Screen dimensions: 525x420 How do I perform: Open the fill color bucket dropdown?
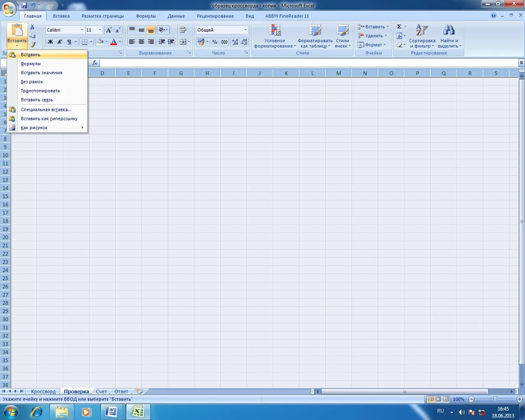(x=106, y=42)
